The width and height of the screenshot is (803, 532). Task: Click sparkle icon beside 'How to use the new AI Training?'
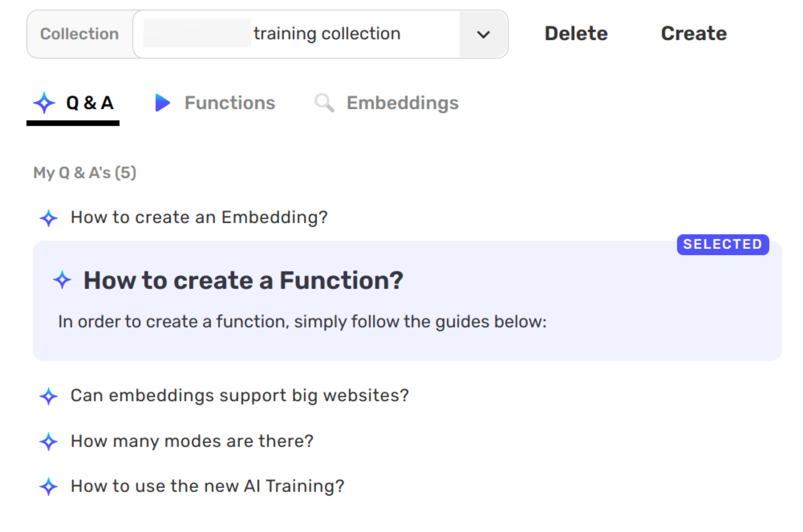click(x=49, y=486)
